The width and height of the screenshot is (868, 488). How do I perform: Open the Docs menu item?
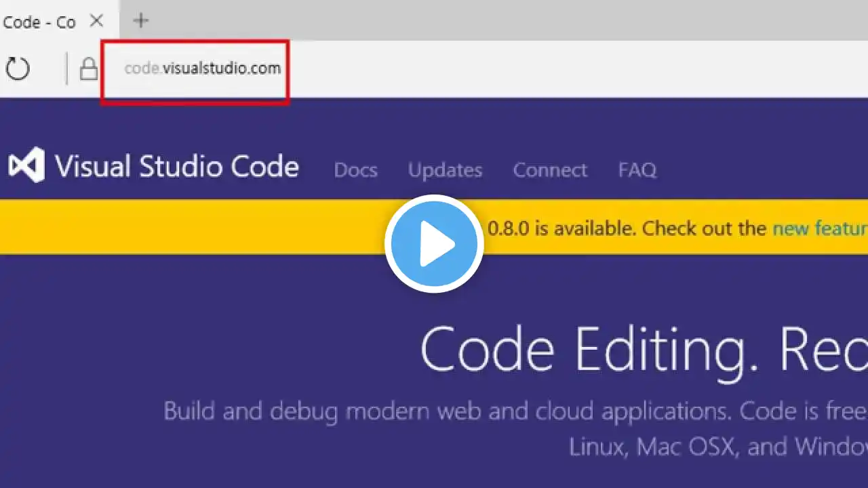point(355,169)
